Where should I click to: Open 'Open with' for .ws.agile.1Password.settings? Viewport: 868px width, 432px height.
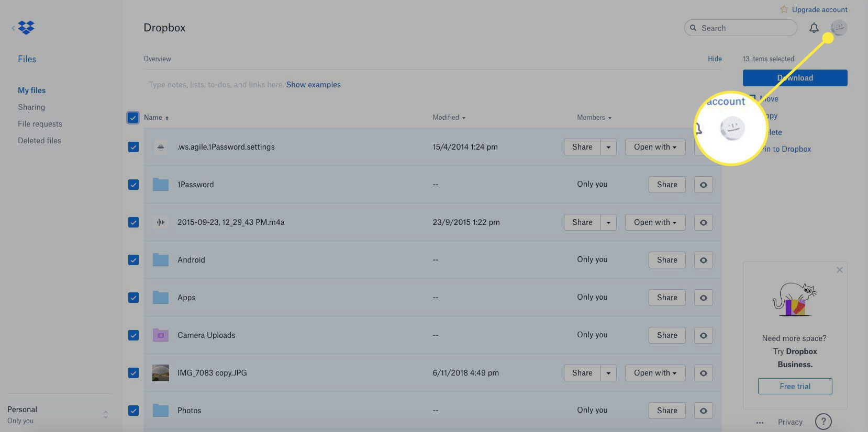point(655,147)
